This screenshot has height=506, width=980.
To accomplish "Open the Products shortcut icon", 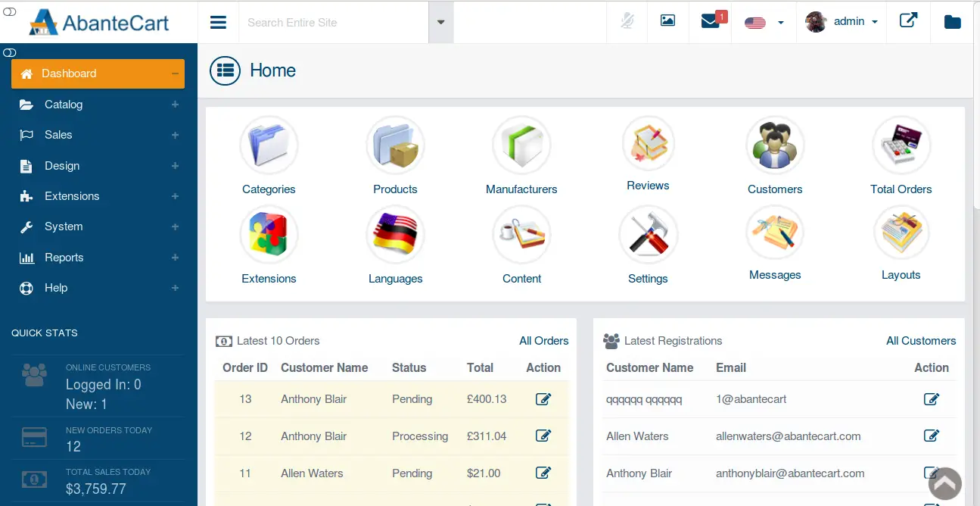I will point(395,145).
